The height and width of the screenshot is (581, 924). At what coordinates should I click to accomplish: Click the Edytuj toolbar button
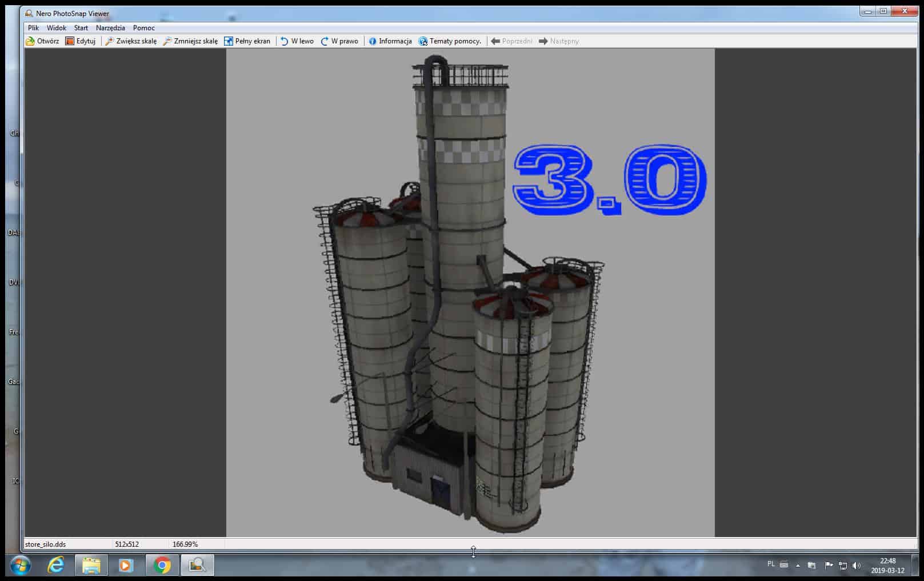pos(81,41)
